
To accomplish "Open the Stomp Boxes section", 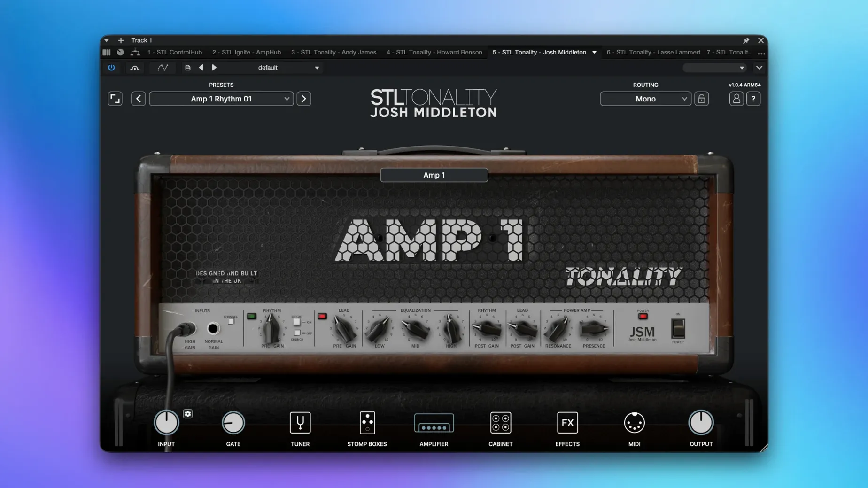I will (367, 422).
